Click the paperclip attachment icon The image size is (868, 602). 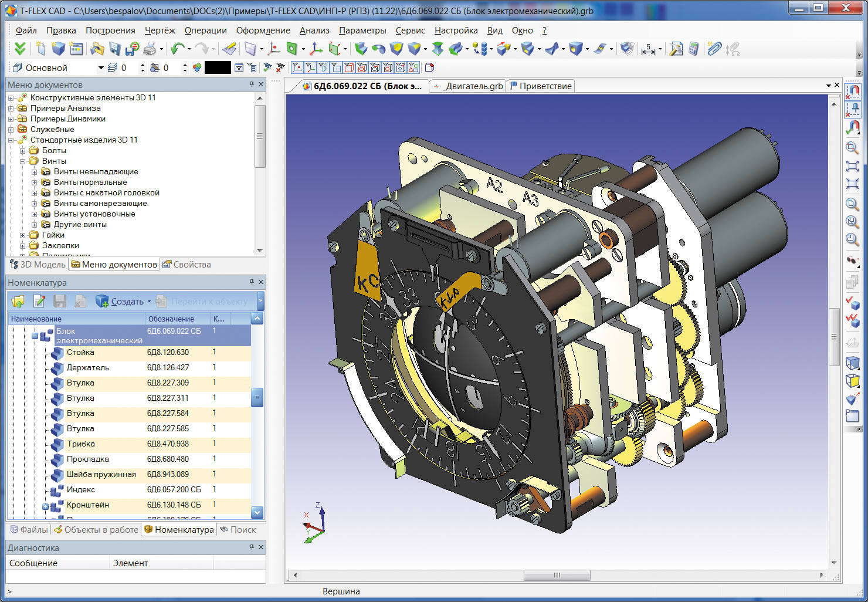[x=714, y=49]
